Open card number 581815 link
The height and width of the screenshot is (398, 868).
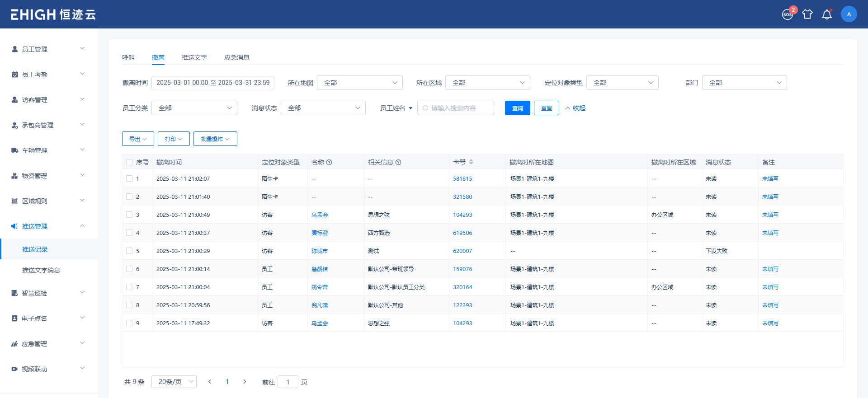coord(462,179)
